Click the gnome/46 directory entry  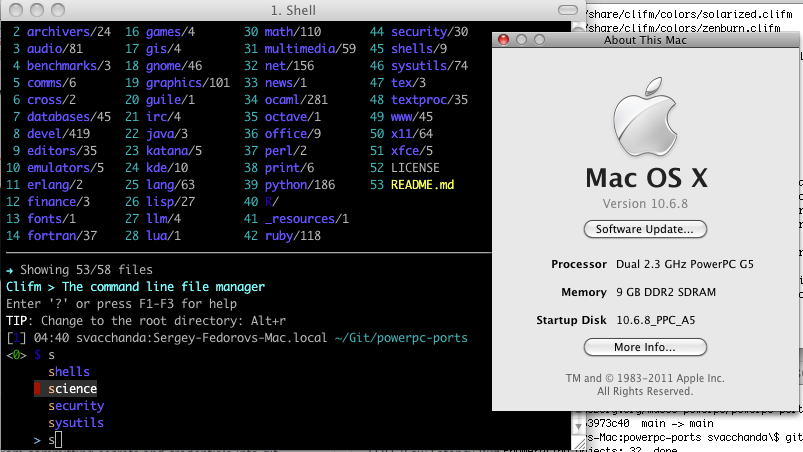[174, 66]
